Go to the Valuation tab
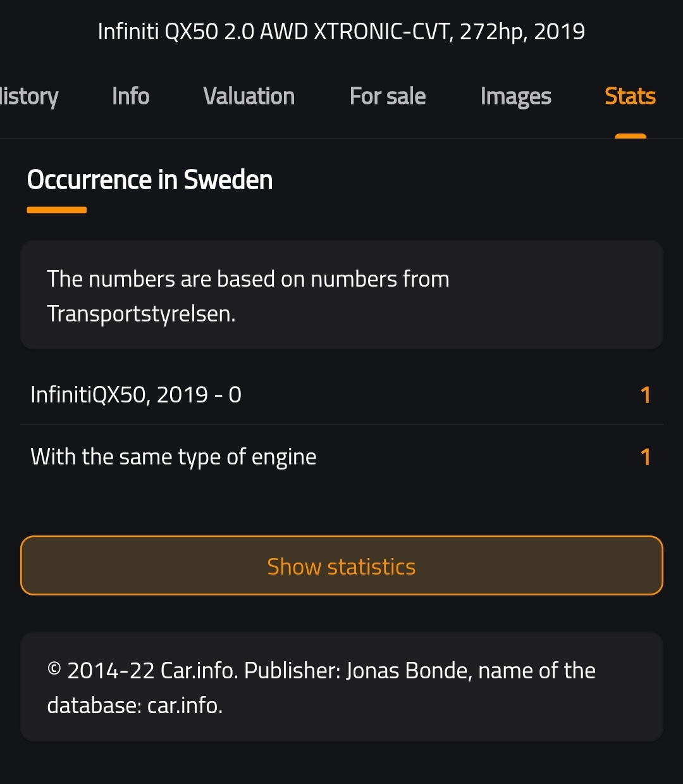Viewport: 683px width, 784px height. click(249, 97)
